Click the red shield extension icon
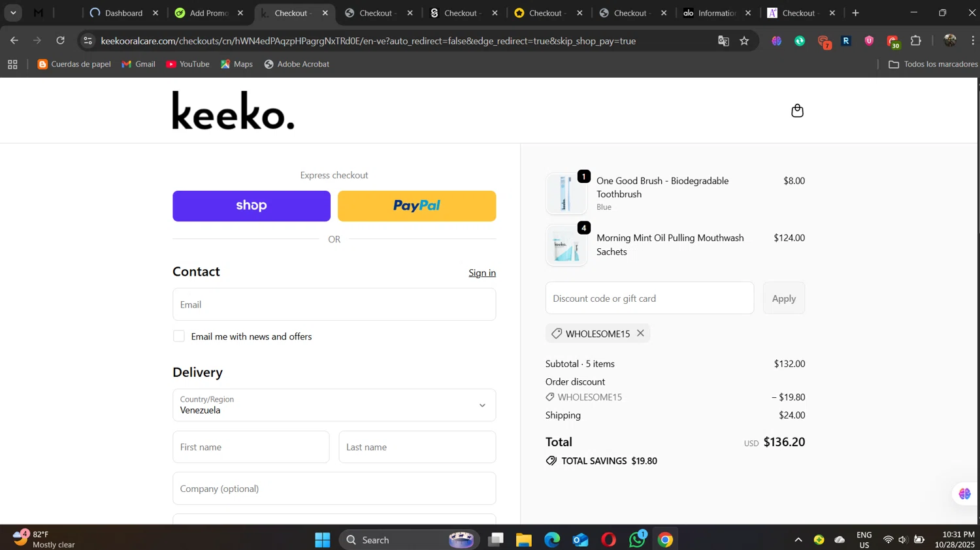This screenshot has width=980, height=550. coord(869,40)
